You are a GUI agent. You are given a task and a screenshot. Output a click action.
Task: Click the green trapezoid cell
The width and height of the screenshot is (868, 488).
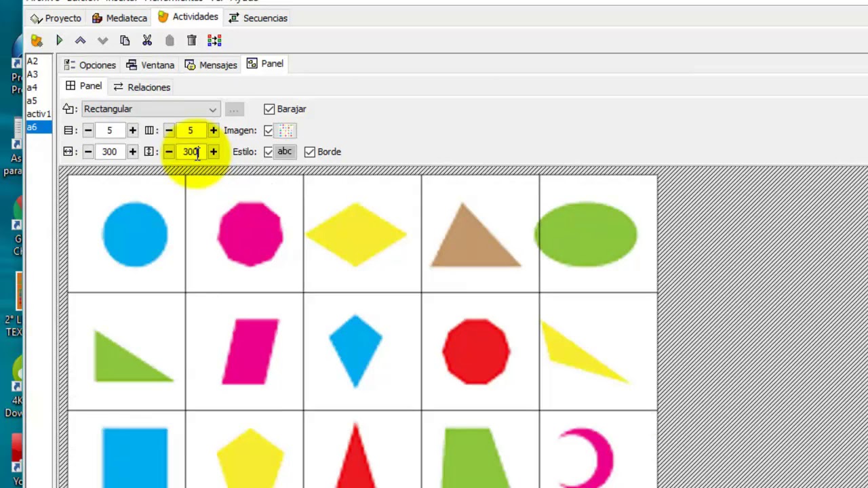pos(481,449)
